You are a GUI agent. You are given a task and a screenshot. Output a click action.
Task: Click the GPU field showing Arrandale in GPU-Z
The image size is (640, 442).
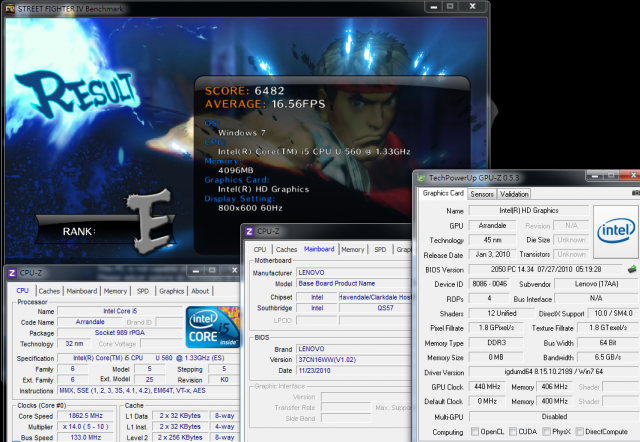tap(492, 226)
